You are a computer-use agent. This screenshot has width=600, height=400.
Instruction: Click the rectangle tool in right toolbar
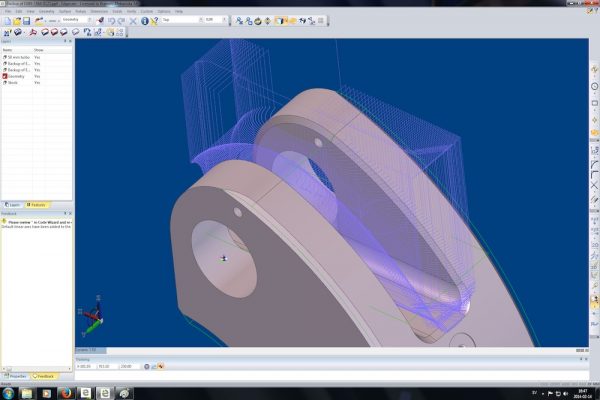click(594, 103)
